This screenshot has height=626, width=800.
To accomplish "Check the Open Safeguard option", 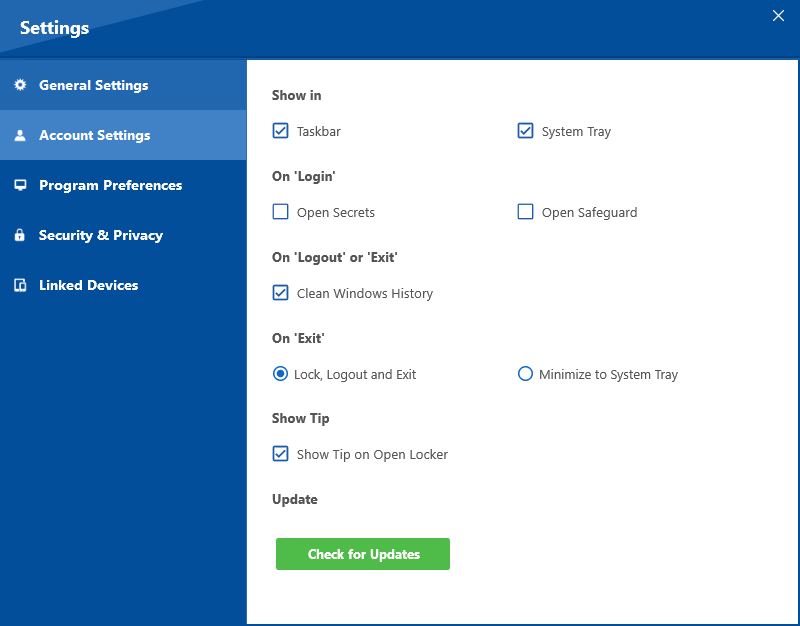I will pyautogui.click(x=525, y=212).
